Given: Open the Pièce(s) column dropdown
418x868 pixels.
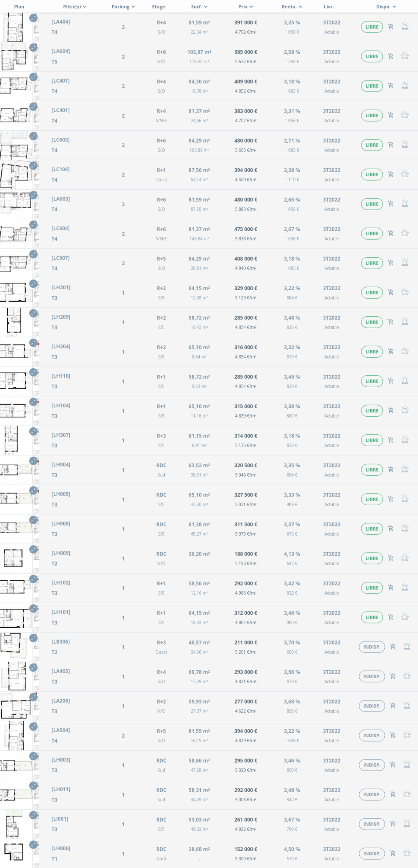Looking at the screenshot, I should (75, 7).
